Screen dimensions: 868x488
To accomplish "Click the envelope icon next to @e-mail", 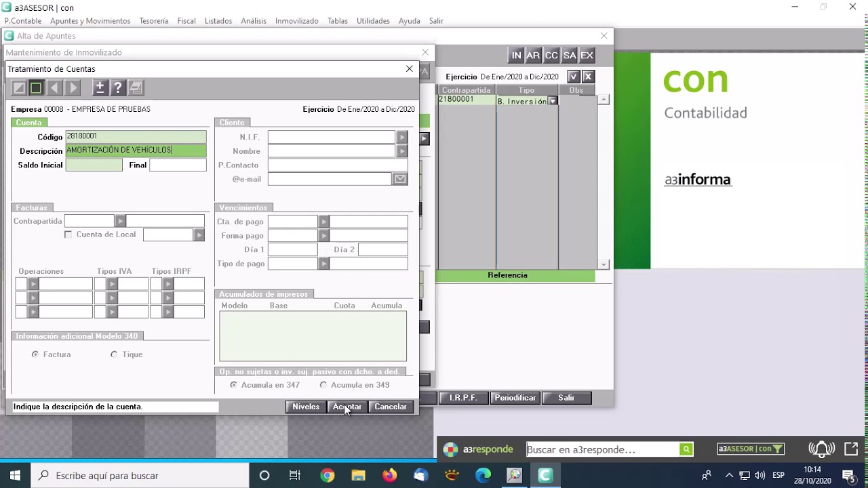I will 400,179.
